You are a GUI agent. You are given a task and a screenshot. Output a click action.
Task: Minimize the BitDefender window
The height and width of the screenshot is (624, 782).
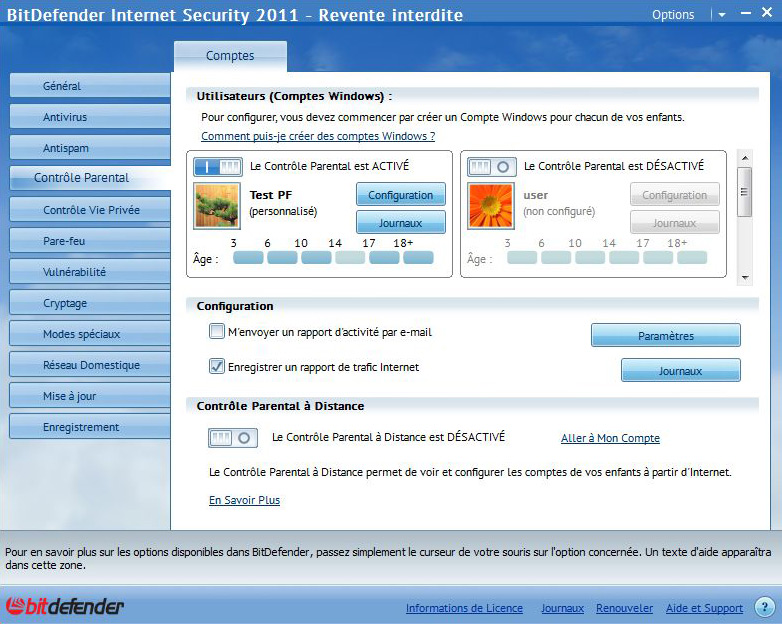(746, 13)
